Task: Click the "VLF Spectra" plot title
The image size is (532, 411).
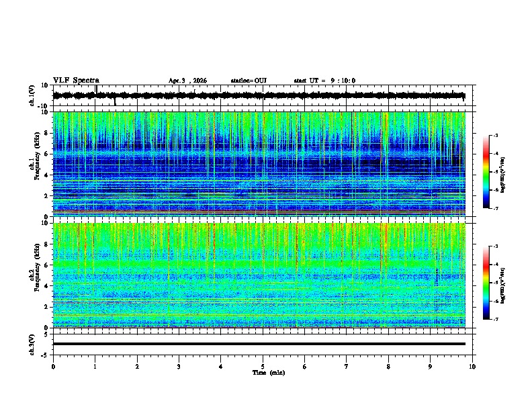Action: [76, 80]
